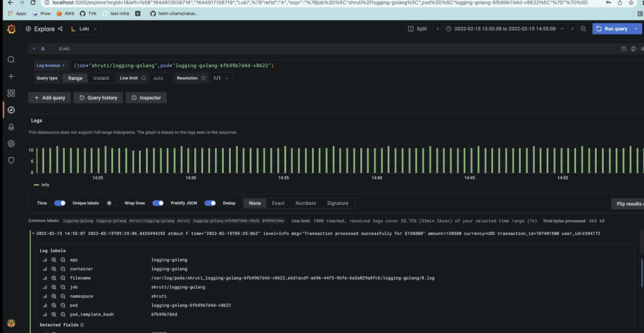
Task: Show stats for the app label
Action: 45,259
